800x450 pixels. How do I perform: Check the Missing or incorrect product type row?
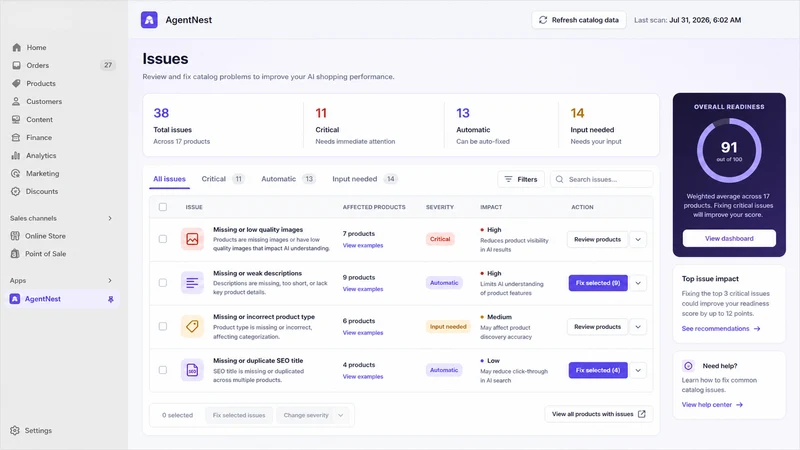(163, 326)
